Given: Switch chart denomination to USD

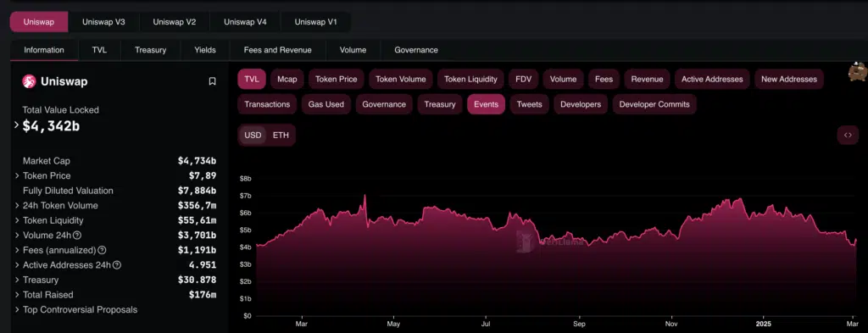Looking at the screenshot, I should tap(253, 135).
